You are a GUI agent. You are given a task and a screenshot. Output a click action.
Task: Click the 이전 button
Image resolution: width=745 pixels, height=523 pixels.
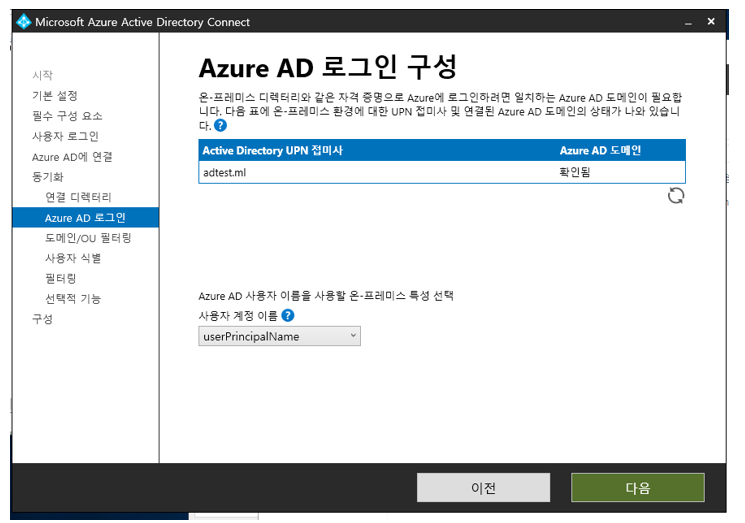point(483,487)
